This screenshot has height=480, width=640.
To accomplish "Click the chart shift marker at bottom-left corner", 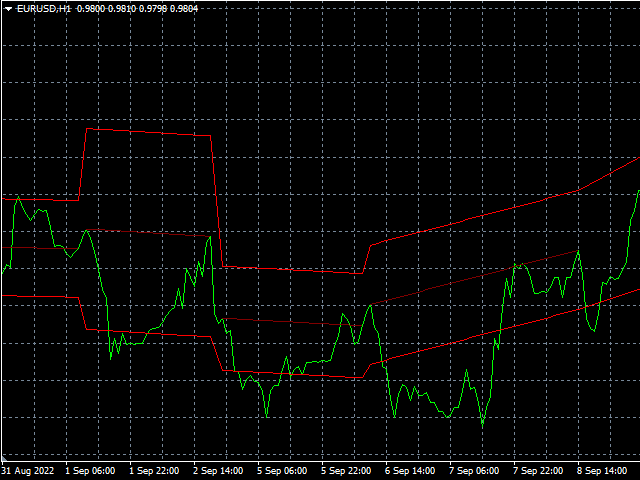I will click(x=3, y=461).
